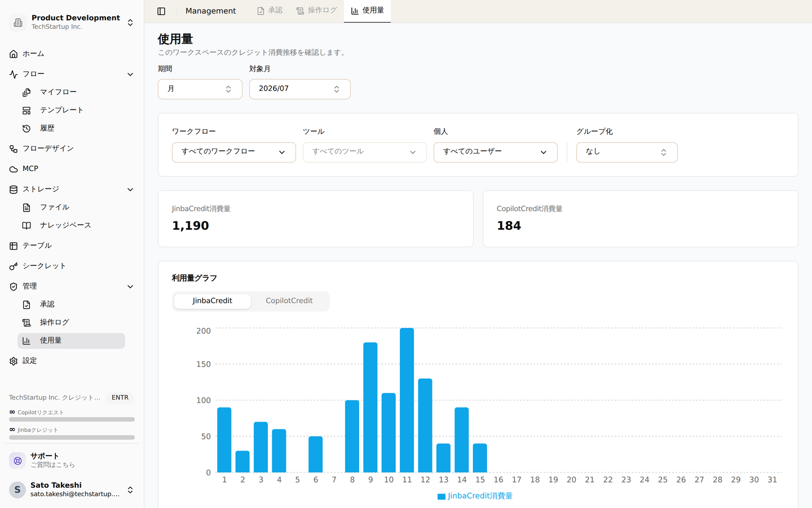Click the chart bar for day 6
Viewport: 812px width, 508px height.
click(x=316, y=454)
